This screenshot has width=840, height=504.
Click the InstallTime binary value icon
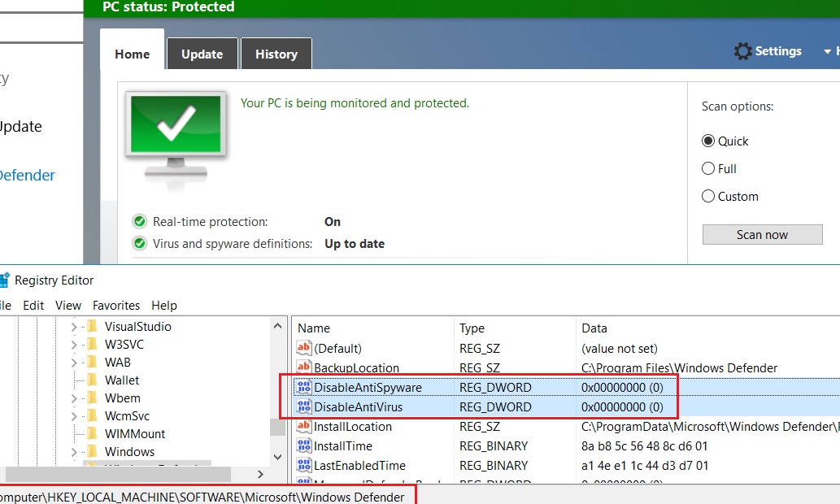click(x=304, y=445)
